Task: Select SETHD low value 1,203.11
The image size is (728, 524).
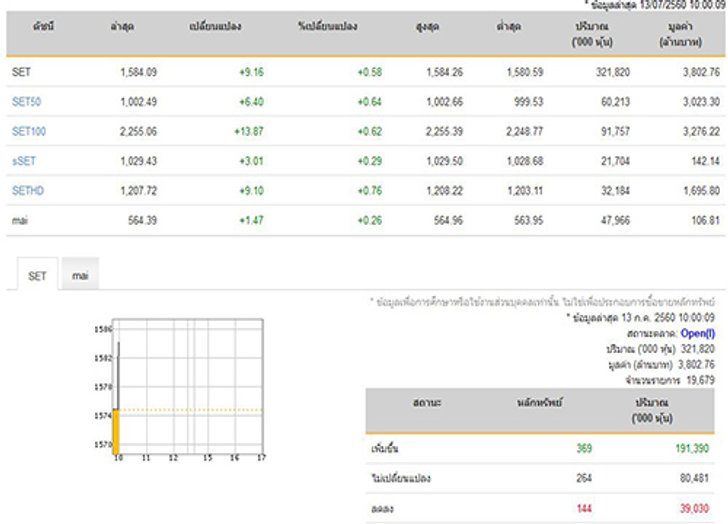Action: (525, 191)
